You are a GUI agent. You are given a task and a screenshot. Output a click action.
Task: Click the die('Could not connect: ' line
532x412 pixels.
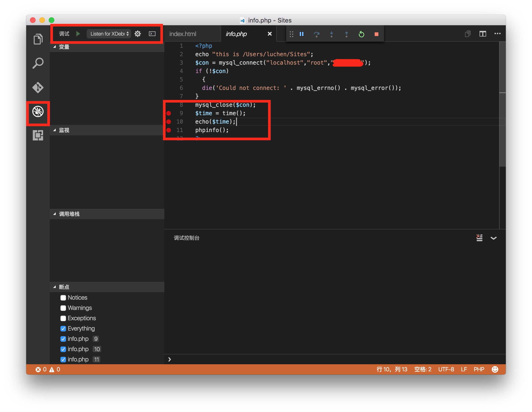click(301, 88)
